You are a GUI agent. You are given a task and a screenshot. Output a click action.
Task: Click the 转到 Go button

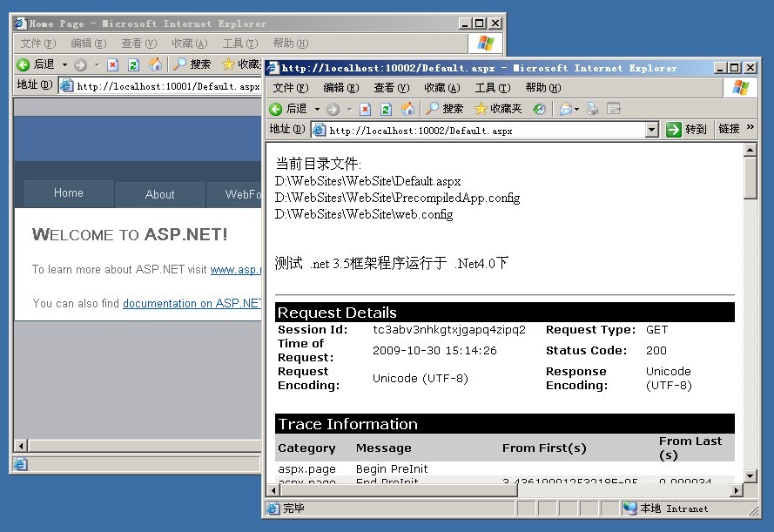pyautogui.click(x=686, y=130)
